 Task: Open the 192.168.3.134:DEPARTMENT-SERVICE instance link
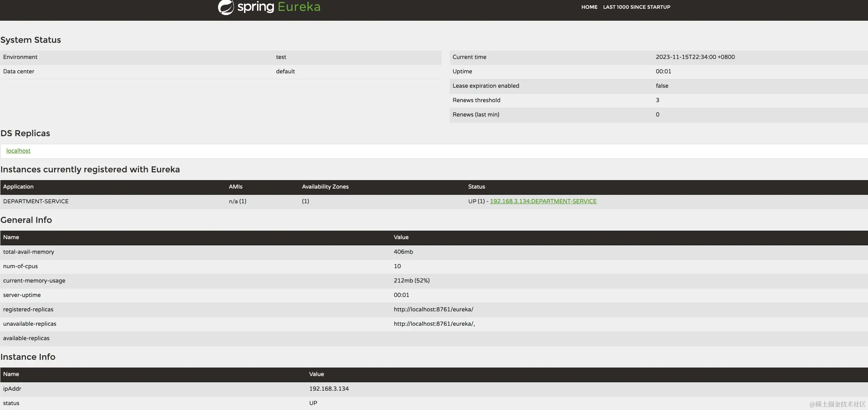[x=543, y=201]
